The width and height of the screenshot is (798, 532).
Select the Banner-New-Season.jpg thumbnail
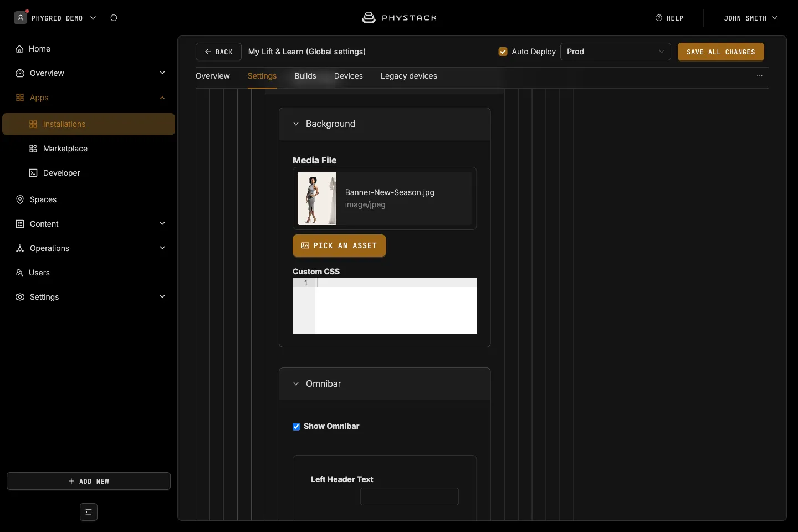coord(317,198)
